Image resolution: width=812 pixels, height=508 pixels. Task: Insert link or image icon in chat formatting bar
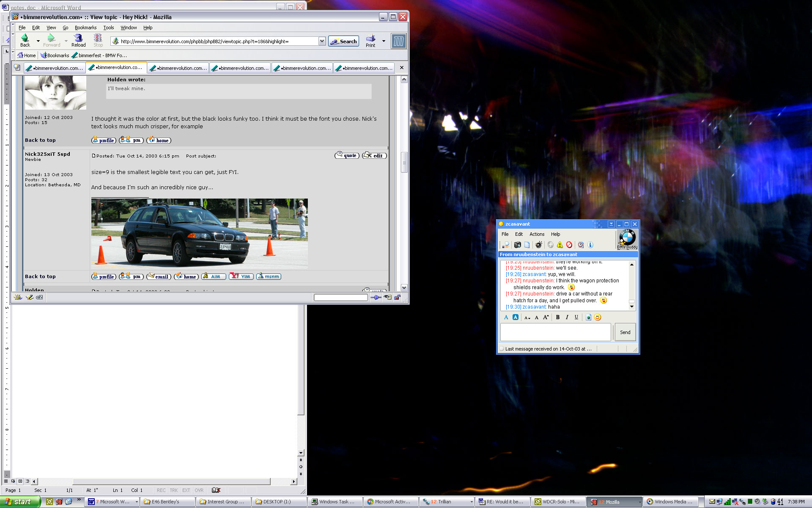588,317
